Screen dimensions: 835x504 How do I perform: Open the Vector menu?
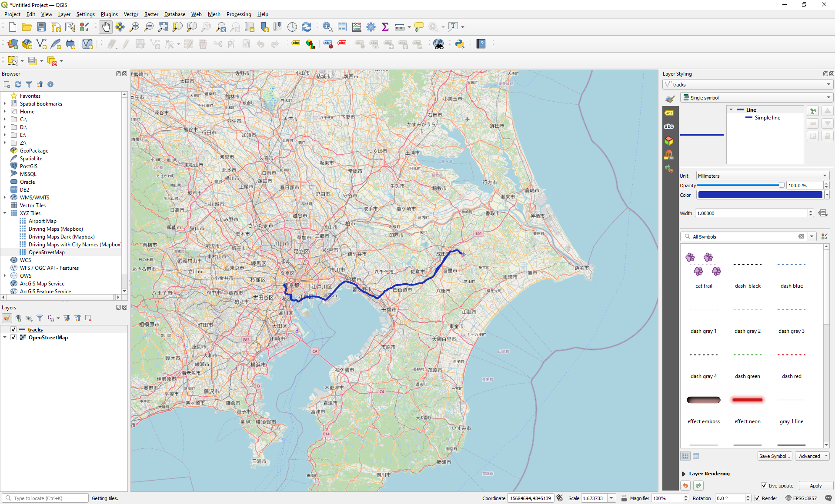(x=131, y=14)
